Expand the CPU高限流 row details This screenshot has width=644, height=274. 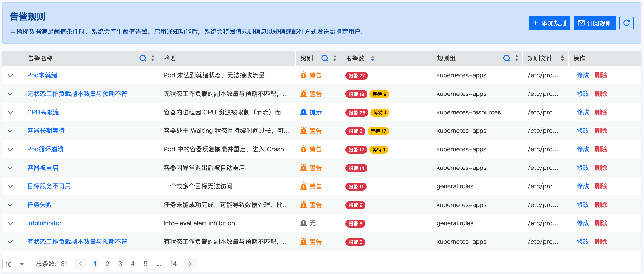pyautogui.click(x=10, y=112)
